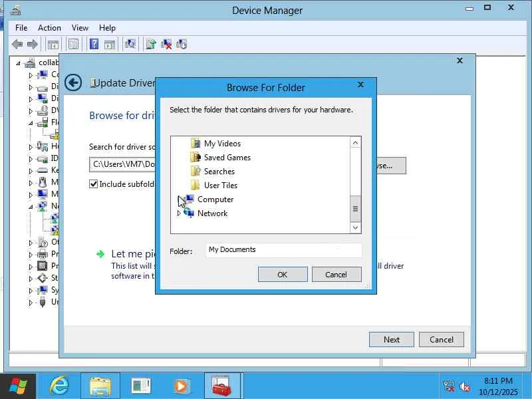Click the blue Help question-mark toolbar icon
This screenshot has height=399, width=532.
[x=94, y=44]
